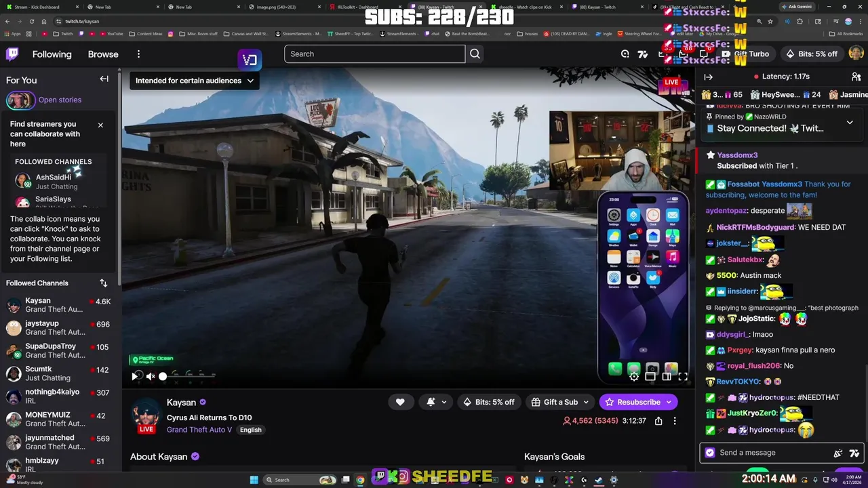Play the stream video
Image resolution: width=868 pixels, height=488 pixels.
136,376
